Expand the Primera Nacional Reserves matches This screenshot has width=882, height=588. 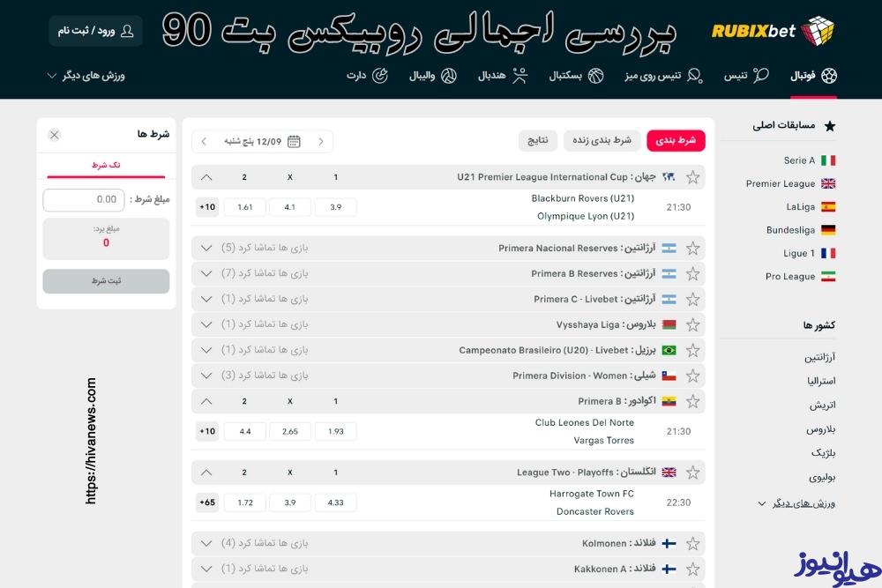pyautogui.click(x=206, y=248)
